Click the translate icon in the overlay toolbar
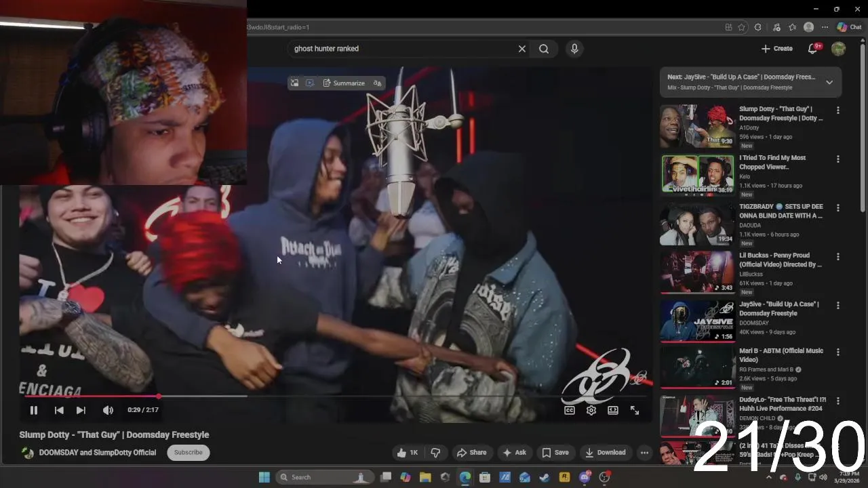The width and height of the screenshot is (868, 488). click(x=378, y=83)
